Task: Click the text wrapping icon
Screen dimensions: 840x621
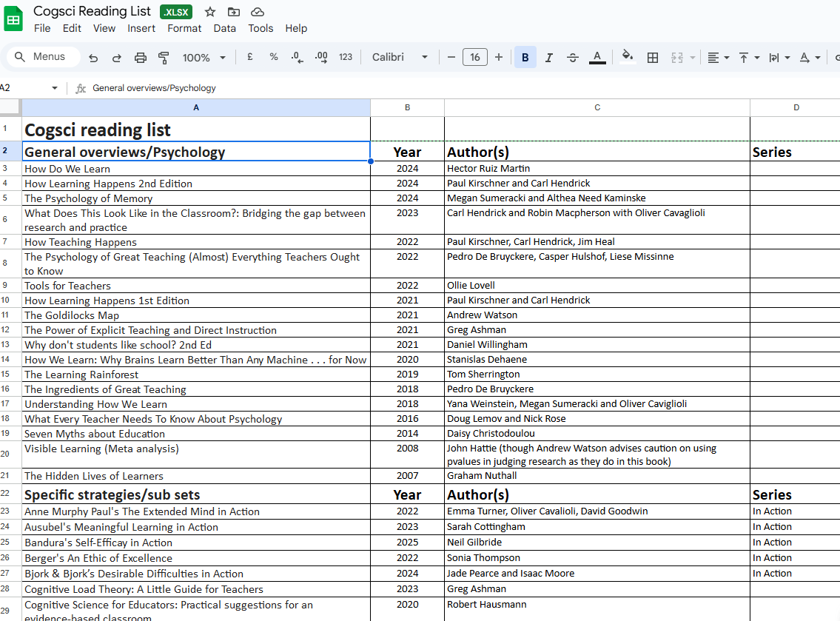Action: pos(774,57)
